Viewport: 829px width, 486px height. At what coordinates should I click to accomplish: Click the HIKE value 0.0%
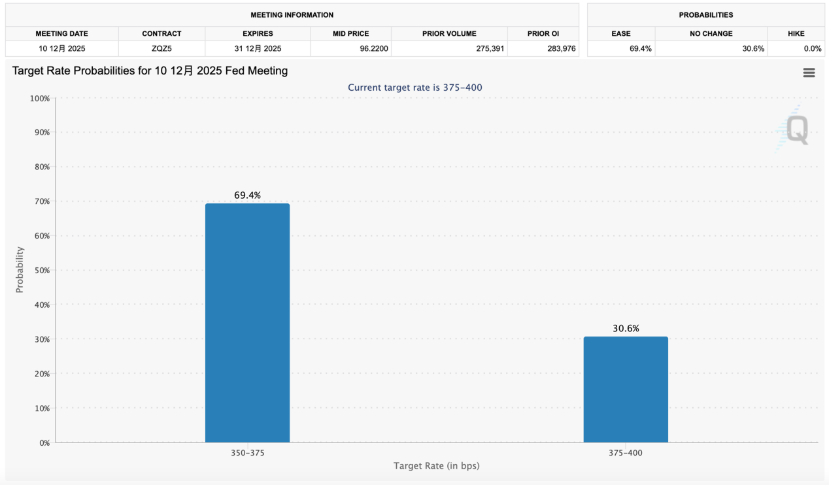coord(795,48)
